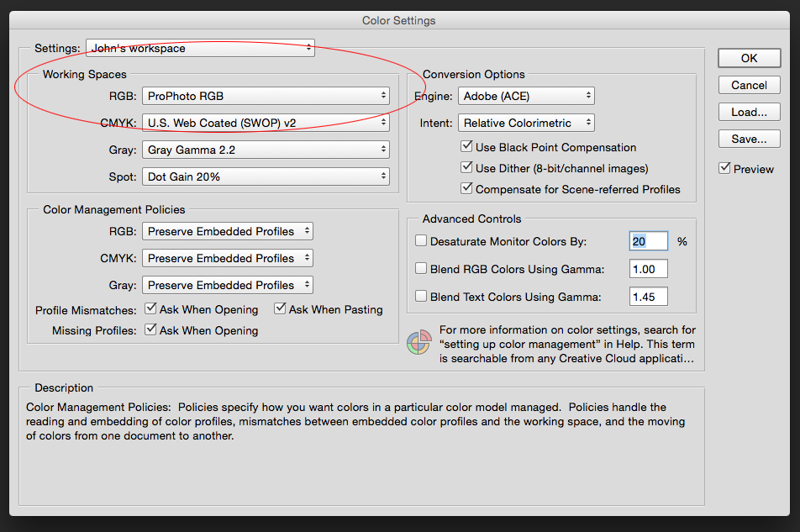The height and width of the screenshot is (532, 800).
Task: Click the Load... button
Action: 749,113
